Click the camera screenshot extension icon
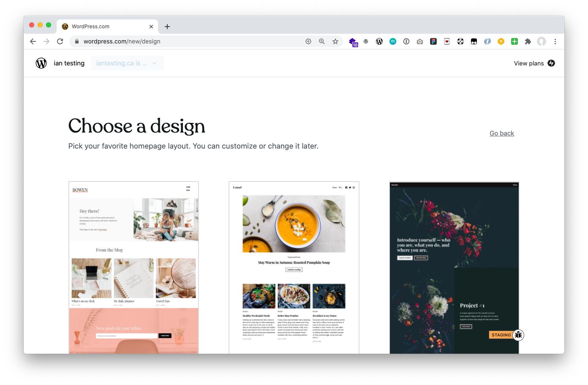The image size is (588, 385). pyautogui.click(x=420, y=41)
